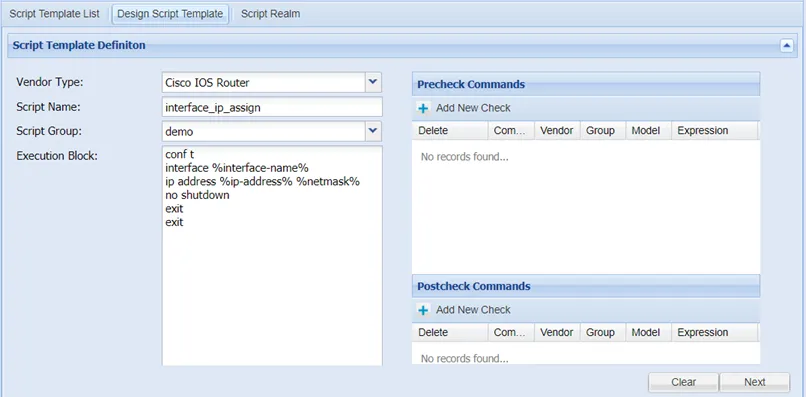Click inside the Execution Block textarea
806x397 pixels.
coord(272,256)
